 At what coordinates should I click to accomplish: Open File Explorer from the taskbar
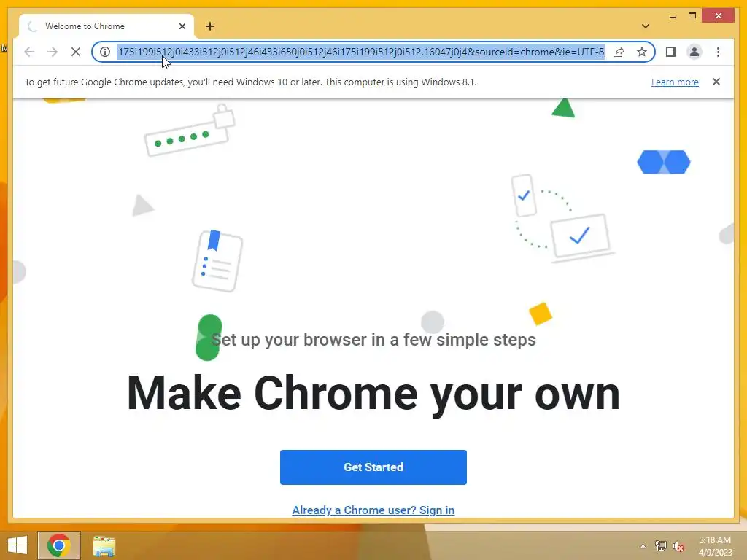click(x=104, y=545)
